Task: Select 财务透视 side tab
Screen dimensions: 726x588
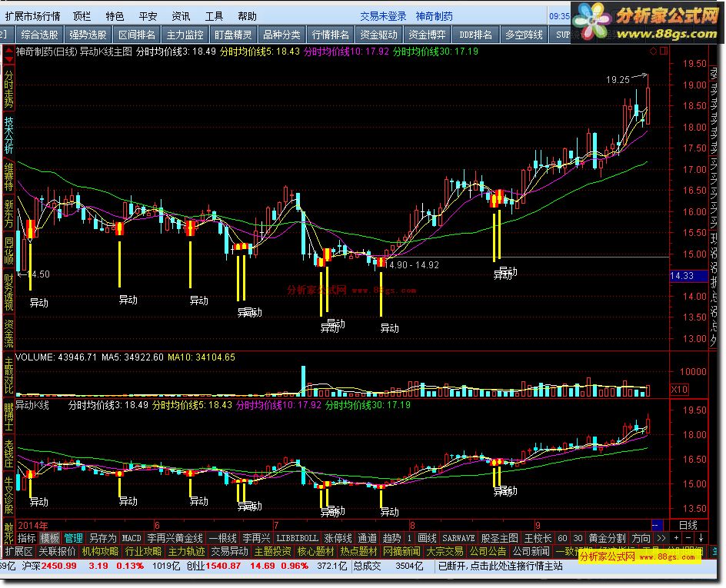Action: [x=8, y=291]
